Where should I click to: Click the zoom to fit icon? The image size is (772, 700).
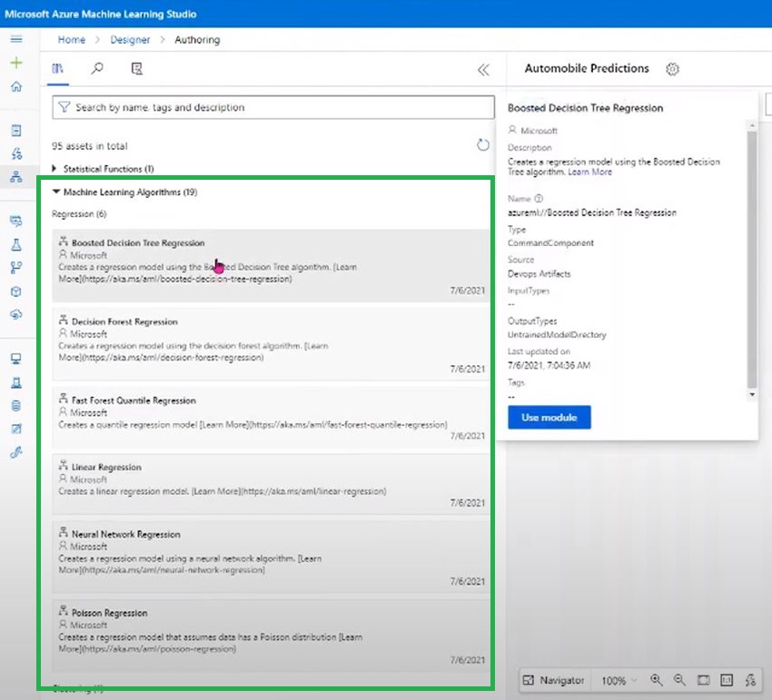click(704, 680)
